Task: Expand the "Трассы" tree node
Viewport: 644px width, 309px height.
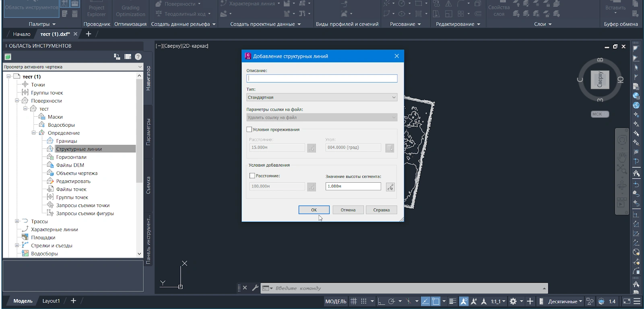Action: (x=17, y=221)
